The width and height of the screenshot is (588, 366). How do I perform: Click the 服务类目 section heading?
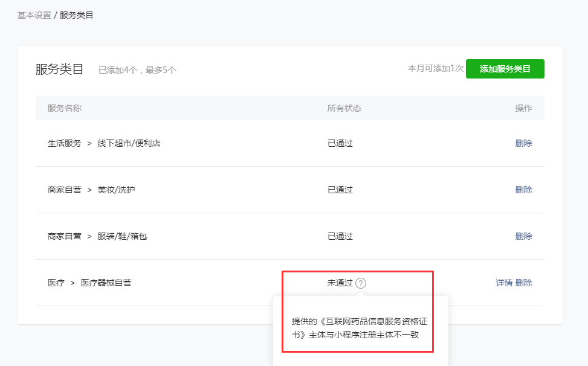59,69
